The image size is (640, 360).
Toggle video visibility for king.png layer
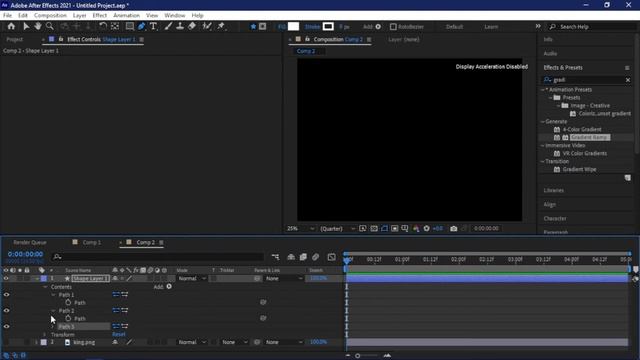[x=6, y=342]
